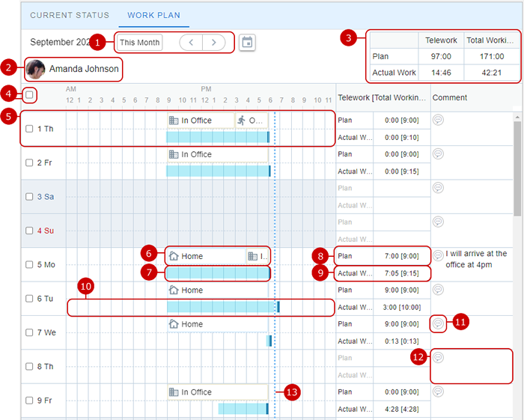
Task: Click the actual value 4:28 [4:28]
Action: point(402,410)
